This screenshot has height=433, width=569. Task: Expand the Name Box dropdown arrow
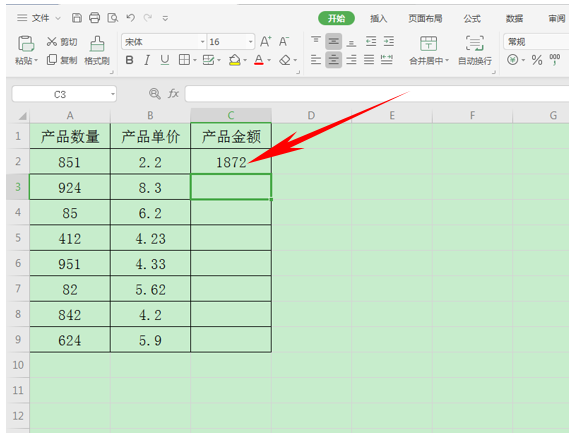(113, 94)
